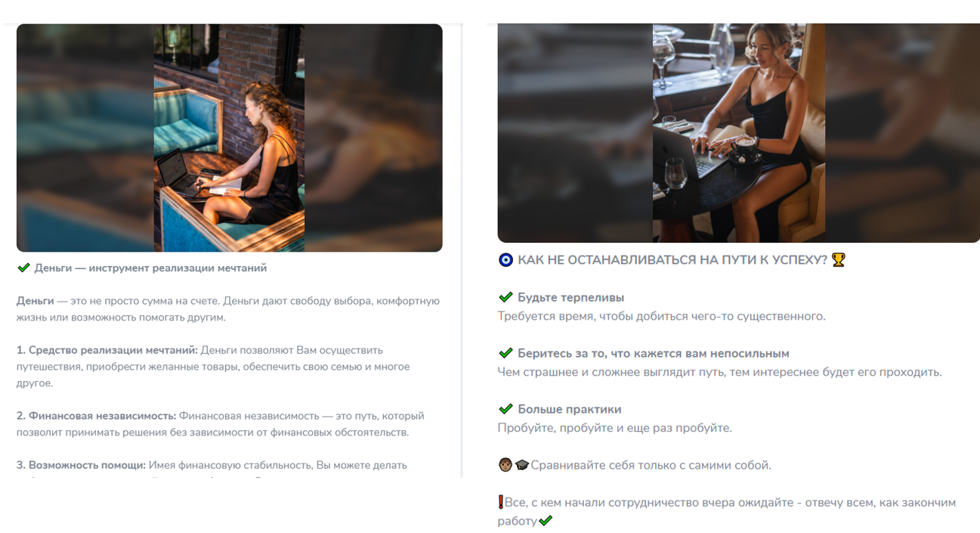Click the face emoji before Сравнивайте себя
This screenshot has width=980, height=533.
pos(505,465)
